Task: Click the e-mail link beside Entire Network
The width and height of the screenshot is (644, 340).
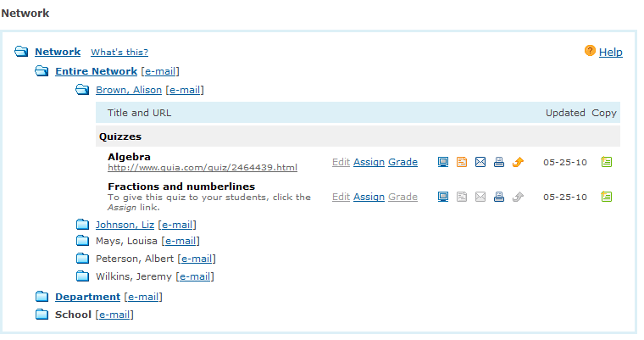Action: point(160,71)
